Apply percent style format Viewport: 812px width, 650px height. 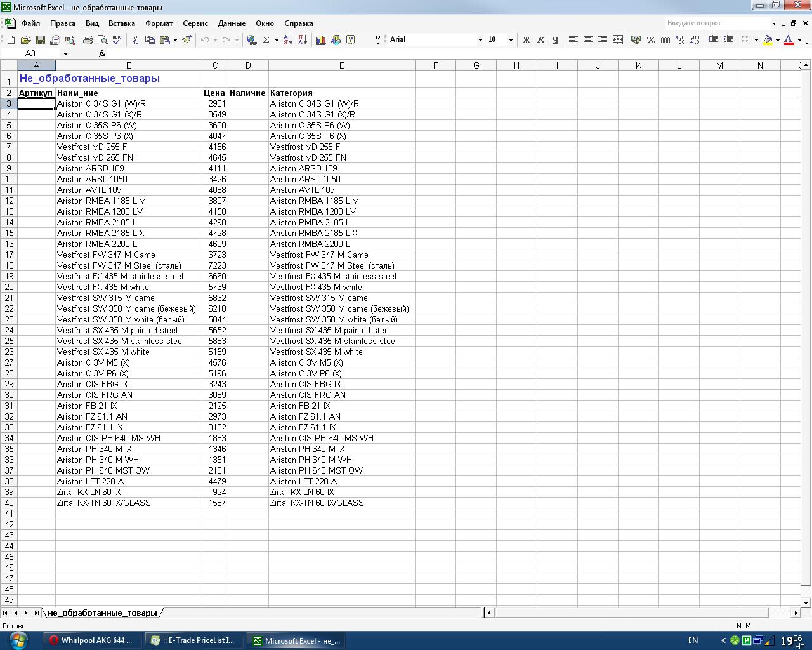[651, 40]
